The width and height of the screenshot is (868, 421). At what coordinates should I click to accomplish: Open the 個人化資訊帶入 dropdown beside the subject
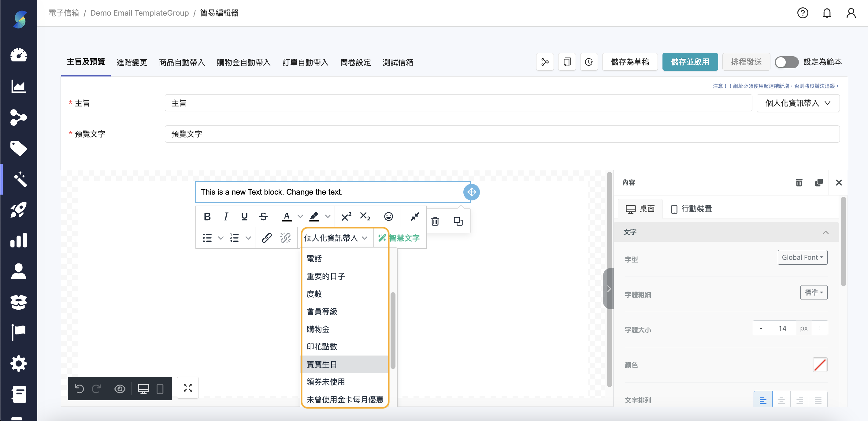[x=798, y=103]
